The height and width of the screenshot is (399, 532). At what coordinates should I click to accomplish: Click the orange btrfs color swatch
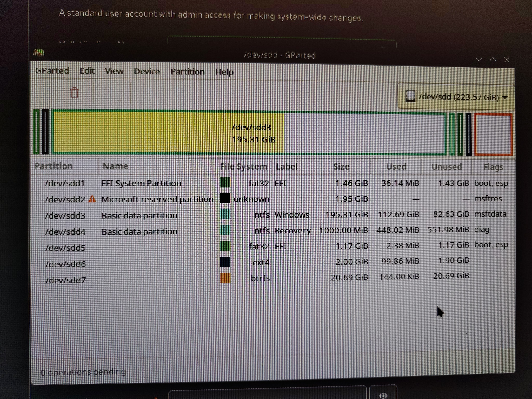[225, 278]
